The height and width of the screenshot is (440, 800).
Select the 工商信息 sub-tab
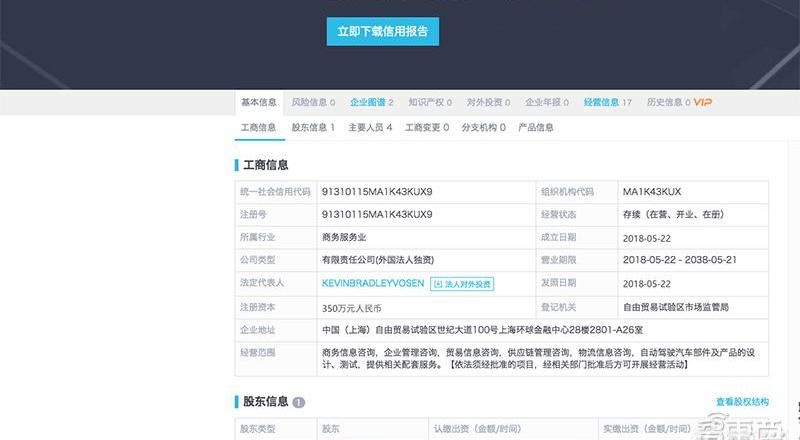(x=258, y=128)
